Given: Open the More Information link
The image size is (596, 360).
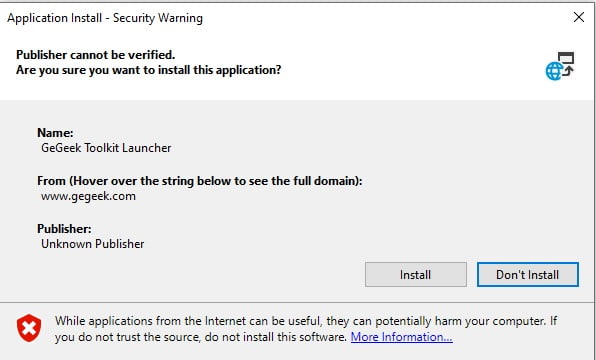Looking at the screenshot, I should click(401, 337).
